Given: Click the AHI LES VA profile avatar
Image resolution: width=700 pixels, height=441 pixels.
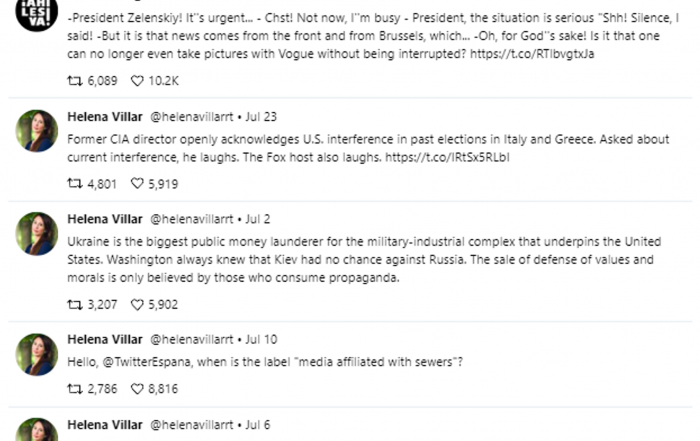Looking at the screenshot, I should coord(37,12).
